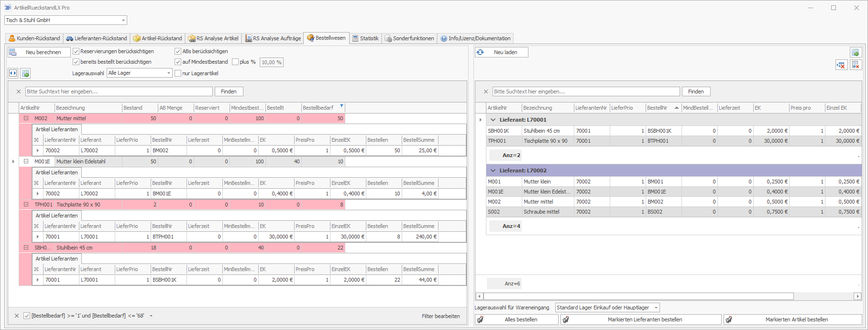Click the right panel horizontal scrollbar
This screenshot has width=868, height=330.
click(x=638, y=296)
